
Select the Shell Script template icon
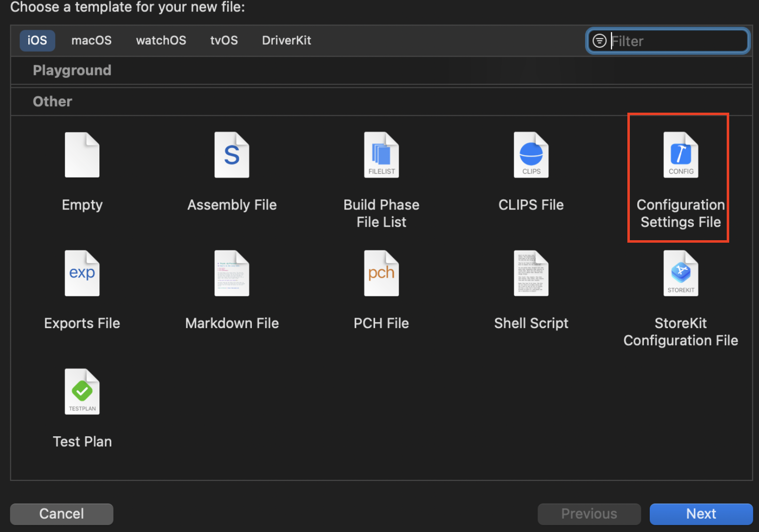[531, 273]
